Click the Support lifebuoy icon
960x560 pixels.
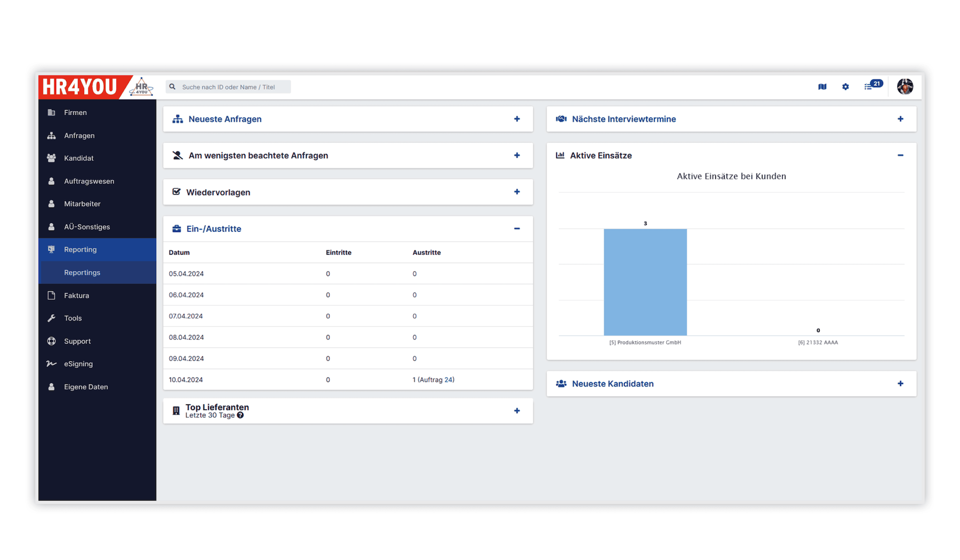click(x=51, y=341)
